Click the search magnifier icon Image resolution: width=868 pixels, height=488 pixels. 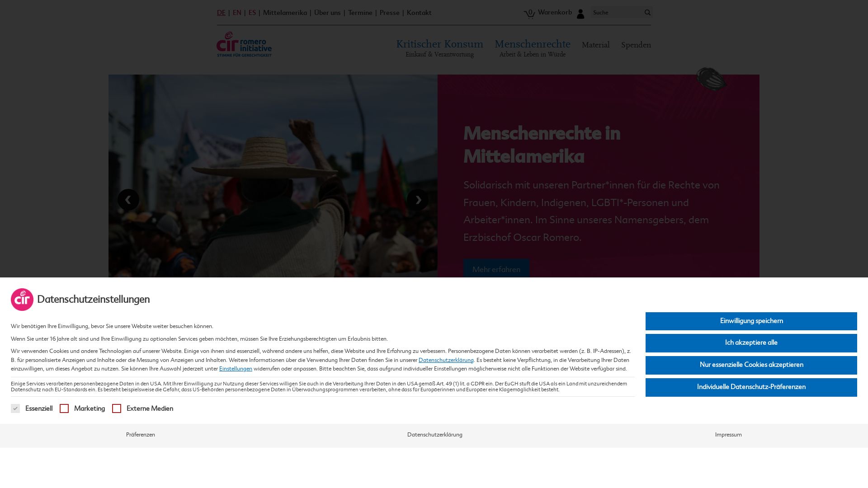tap(647, 13)
